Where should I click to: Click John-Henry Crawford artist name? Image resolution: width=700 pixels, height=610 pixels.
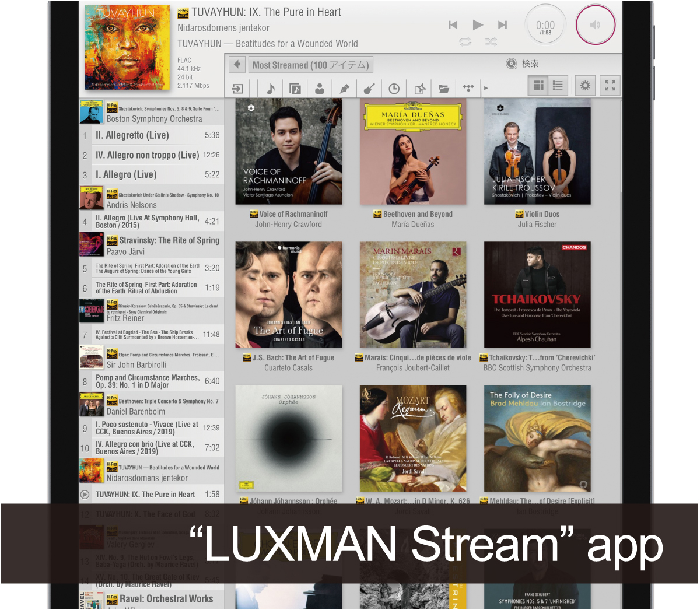tap(288, 225)
